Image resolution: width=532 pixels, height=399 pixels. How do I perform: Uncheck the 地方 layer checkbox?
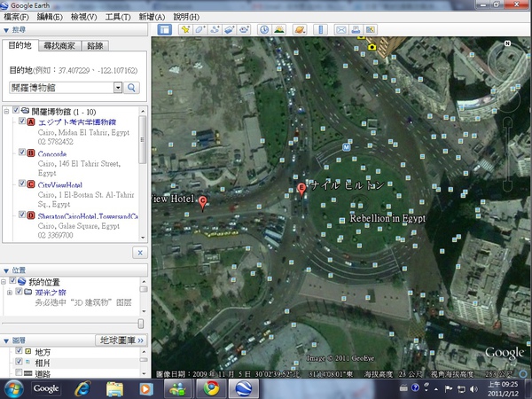pos(19,350)
